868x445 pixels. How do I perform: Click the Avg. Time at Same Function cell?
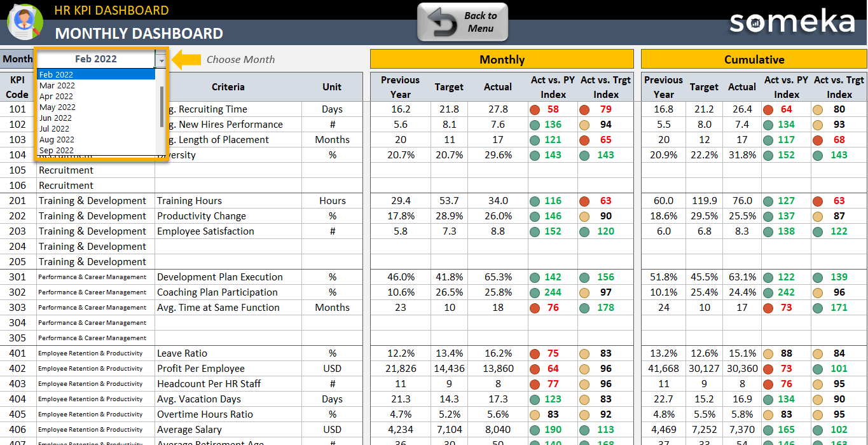tap(228, 308)
